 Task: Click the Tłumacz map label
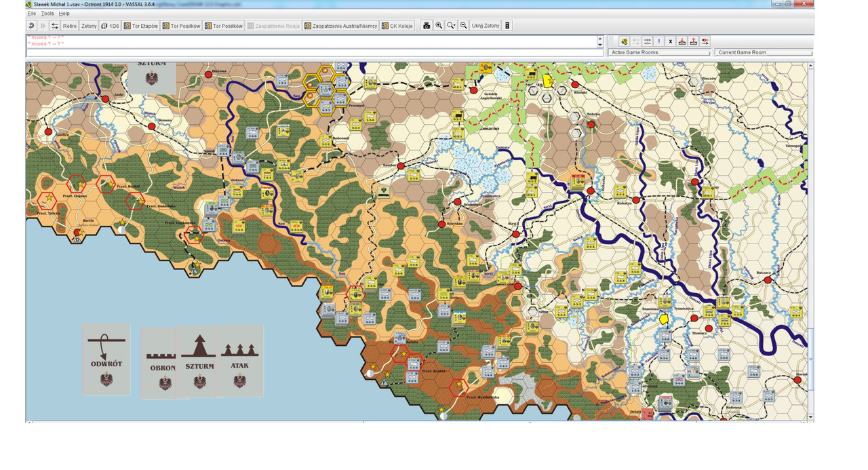699,333
